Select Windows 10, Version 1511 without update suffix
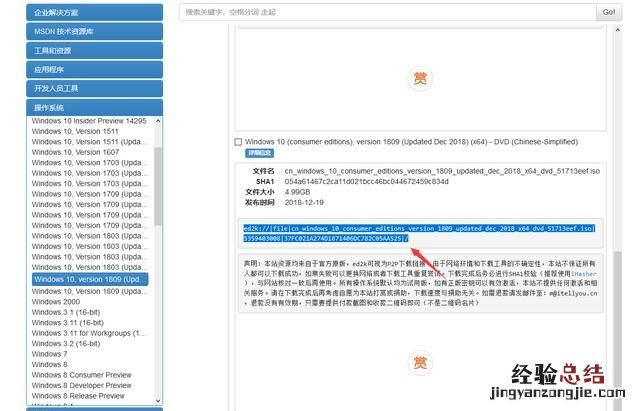The image size is (640, 411). pyautogui.click(x=75, y=131)
